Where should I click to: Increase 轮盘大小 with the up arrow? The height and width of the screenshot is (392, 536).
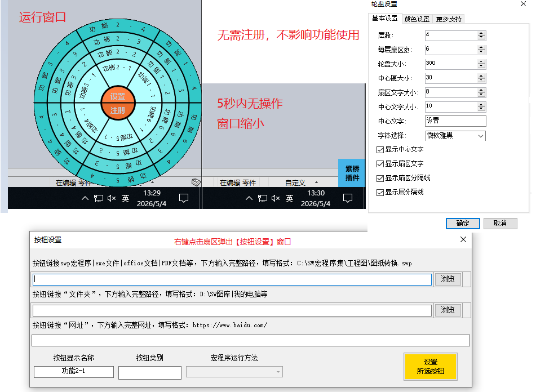(482, 62)
